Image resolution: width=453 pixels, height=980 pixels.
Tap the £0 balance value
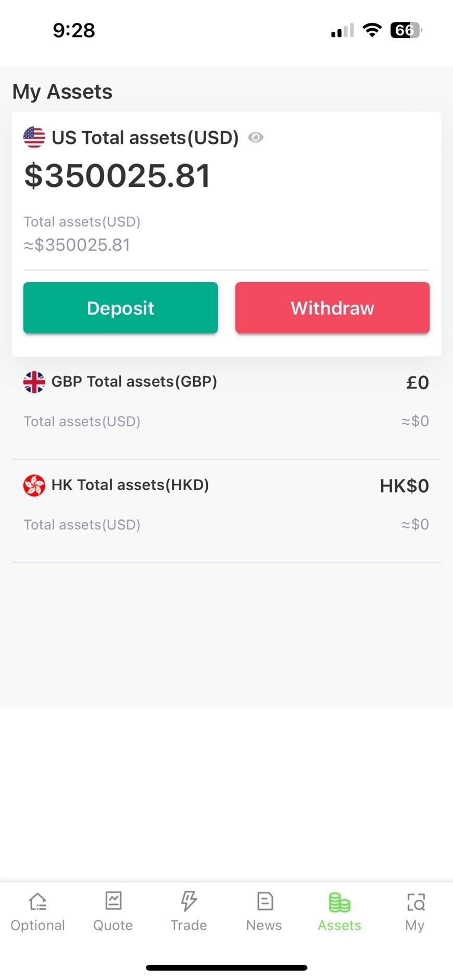pos(417,383)
